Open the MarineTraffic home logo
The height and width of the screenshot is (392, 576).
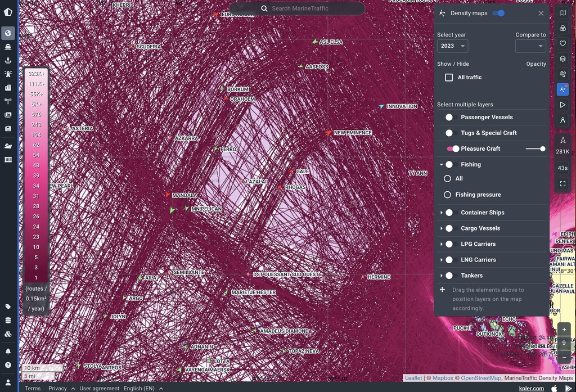point(8,12)
